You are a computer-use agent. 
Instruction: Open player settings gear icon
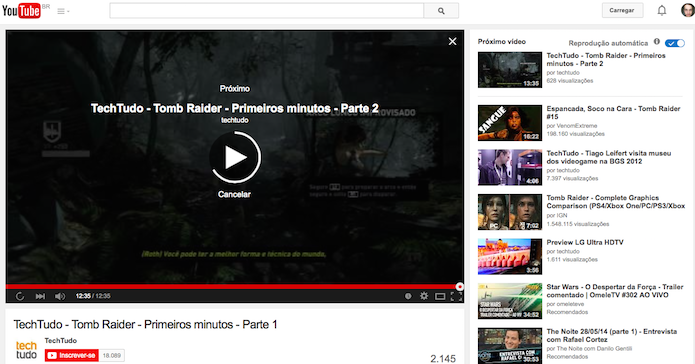[424, 296]
